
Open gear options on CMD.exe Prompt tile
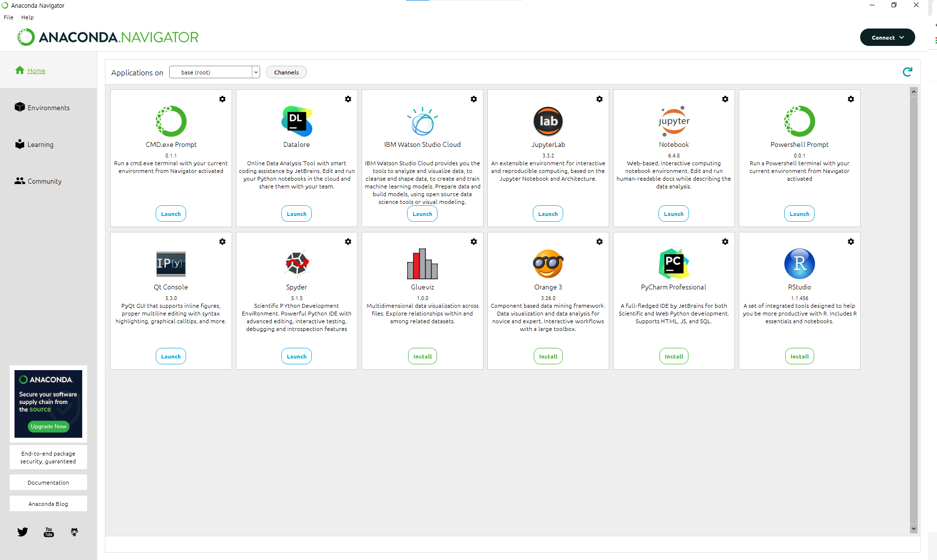pos(222,99)
